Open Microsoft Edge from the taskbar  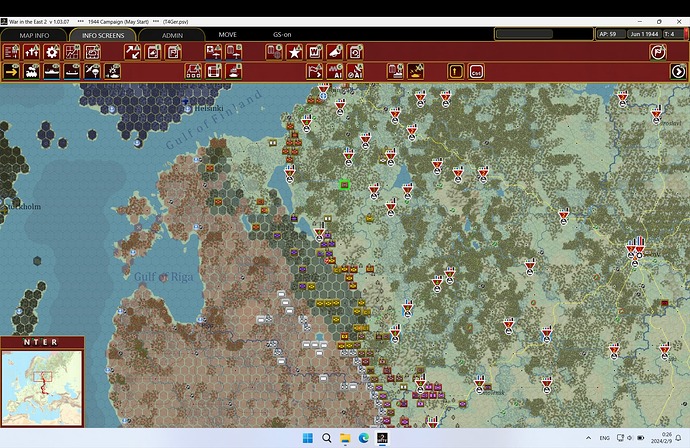click(x=363, y=438)
